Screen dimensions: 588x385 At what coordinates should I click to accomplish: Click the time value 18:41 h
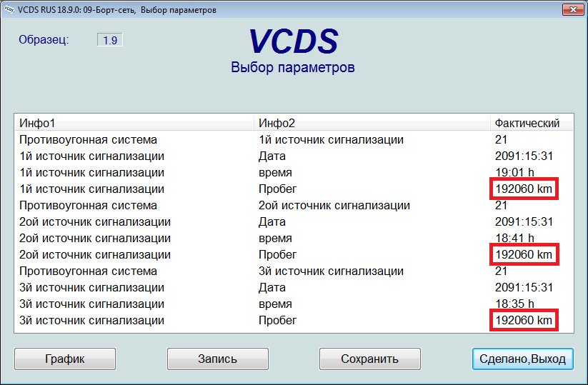[514, 239]
